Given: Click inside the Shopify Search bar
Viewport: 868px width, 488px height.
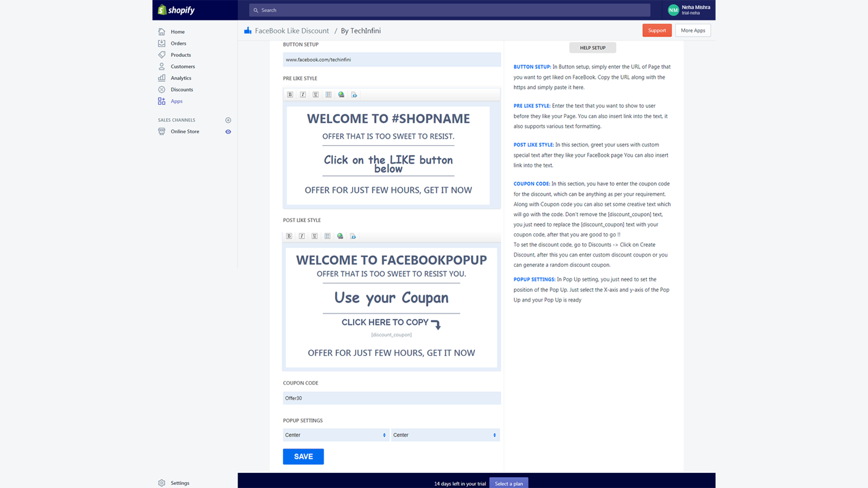Looking at the screenshot, I should tap(450, 10).
